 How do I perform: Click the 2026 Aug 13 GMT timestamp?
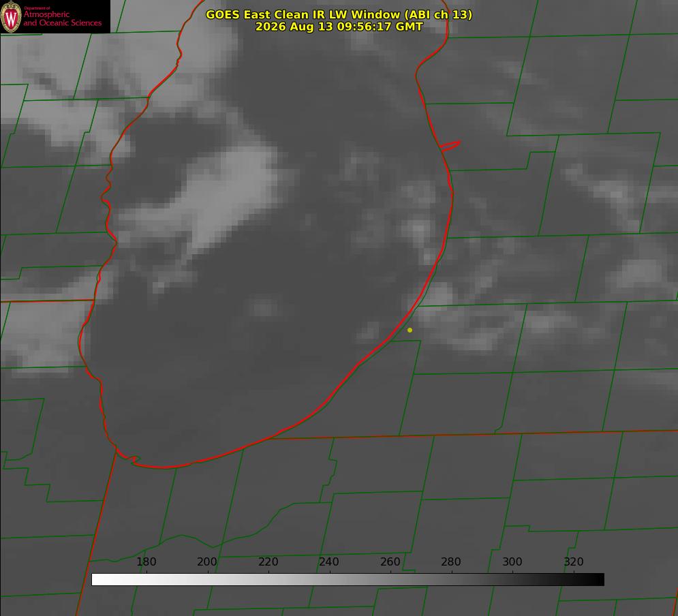pyautogui.click(x=339, y=27)
